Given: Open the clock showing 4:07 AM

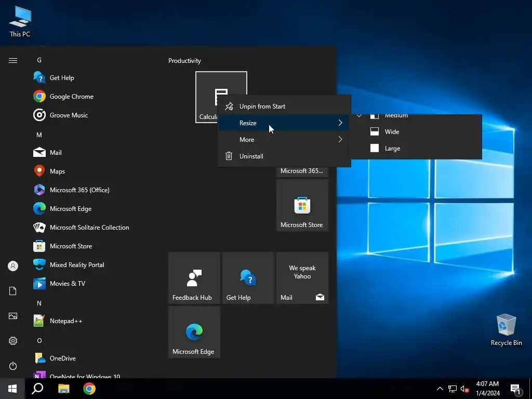Looking at the screenshot, I should click(x=487, y=389).
